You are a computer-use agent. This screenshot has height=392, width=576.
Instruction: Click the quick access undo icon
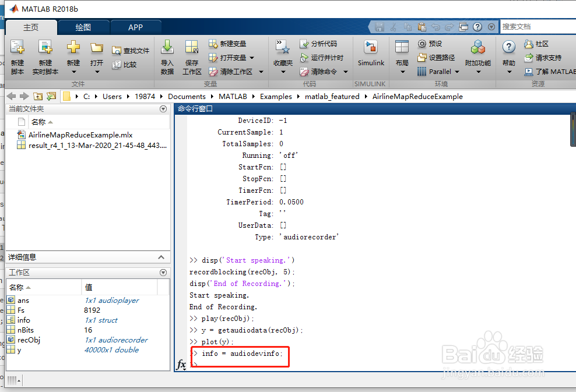[435, 27]
